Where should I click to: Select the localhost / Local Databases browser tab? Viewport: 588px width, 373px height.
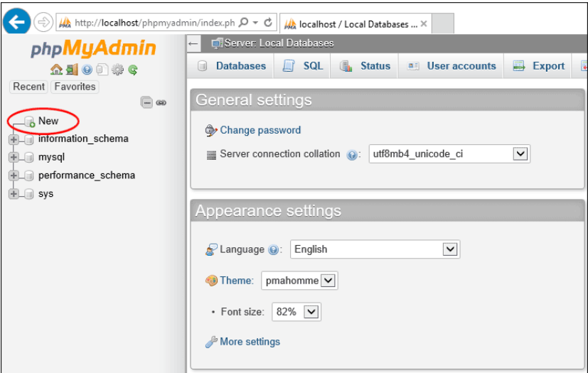356,24
